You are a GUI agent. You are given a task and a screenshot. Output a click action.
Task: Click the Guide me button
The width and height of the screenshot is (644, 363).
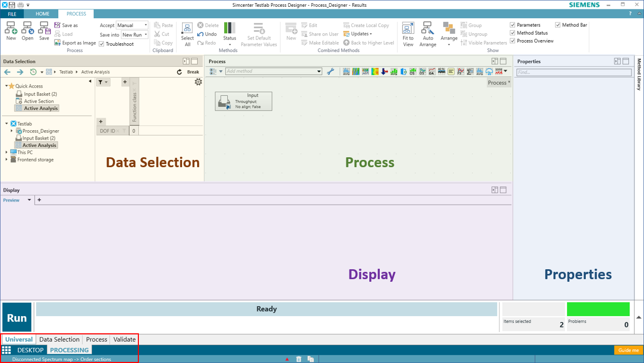628,351
